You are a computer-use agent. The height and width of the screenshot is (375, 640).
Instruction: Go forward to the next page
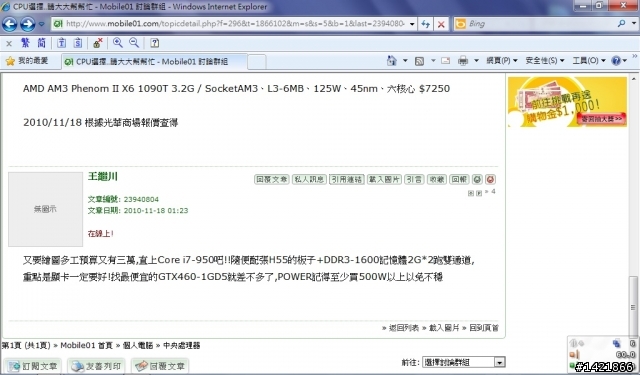[x=28, y=24]
